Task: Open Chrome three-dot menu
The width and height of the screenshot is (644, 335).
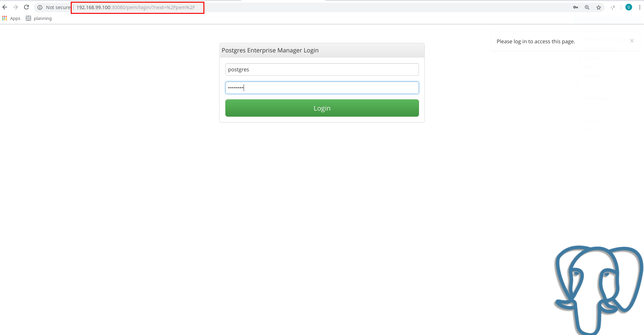Action: pos(640,7)
